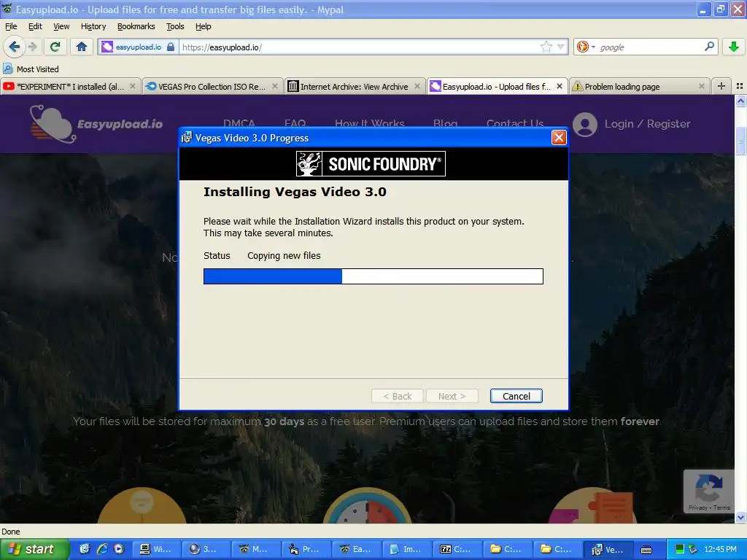Viewport: 747px width, 560px height.
Task: Click the list all tabs icon
Action: [740, 86]
